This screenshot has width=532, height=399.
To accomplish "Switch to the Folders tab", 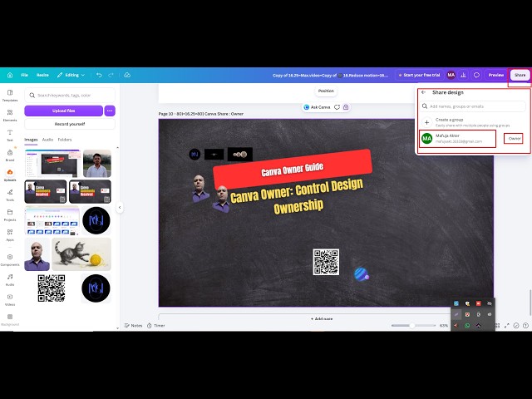I will (x=65, y=140).
